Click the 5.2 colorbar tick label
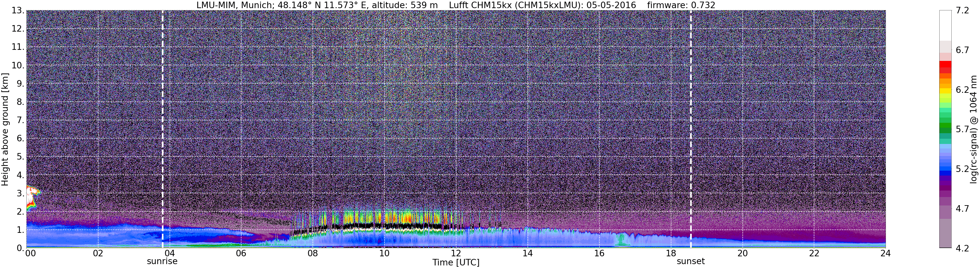This screenshot has width=980, height=269. pyautogui.click(x=962, y=169)
